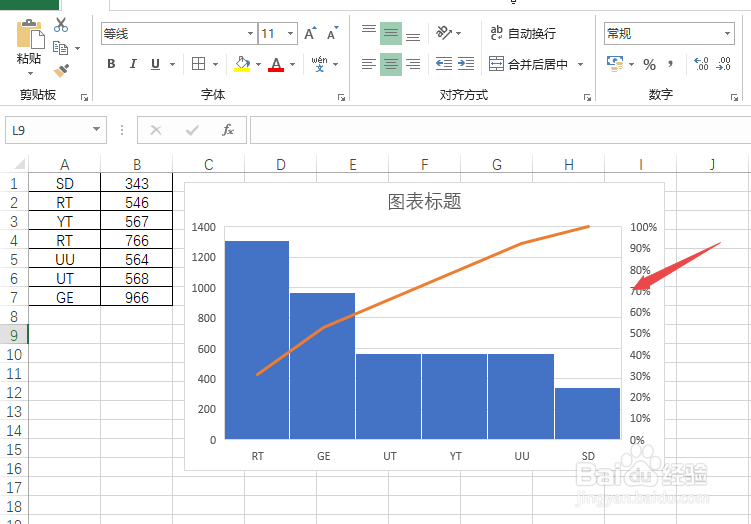The width and height of the screenshot is (751, 524).
Task: Open 数字 number dialog launcher
Action: (x=734, y=97)
